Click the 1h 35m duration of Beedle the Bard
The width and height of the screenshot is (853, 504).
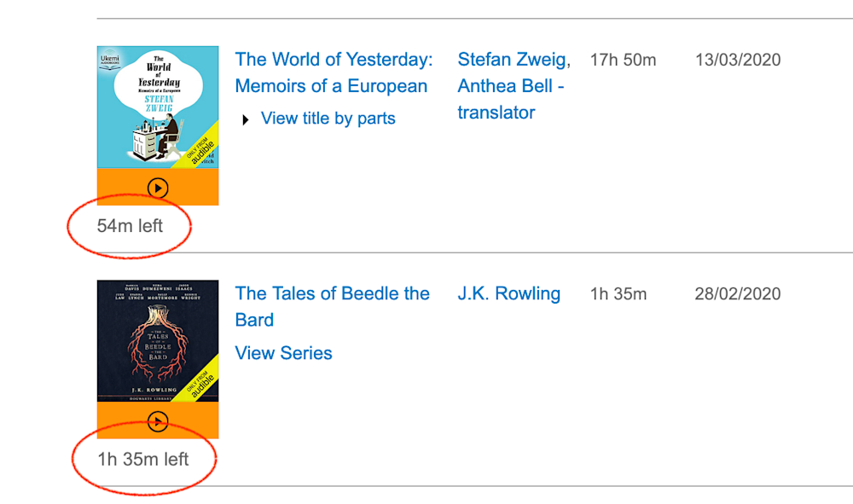tap(618, 294)
